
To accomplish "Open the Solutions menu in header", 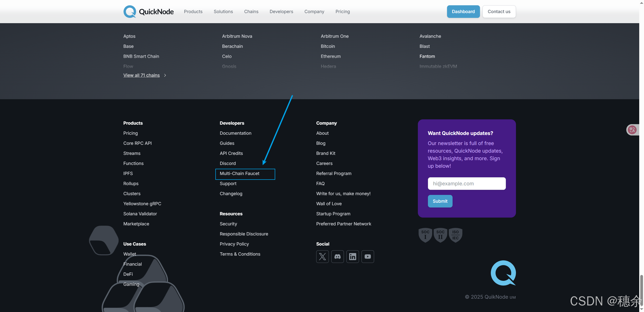I will pos(223,12).
